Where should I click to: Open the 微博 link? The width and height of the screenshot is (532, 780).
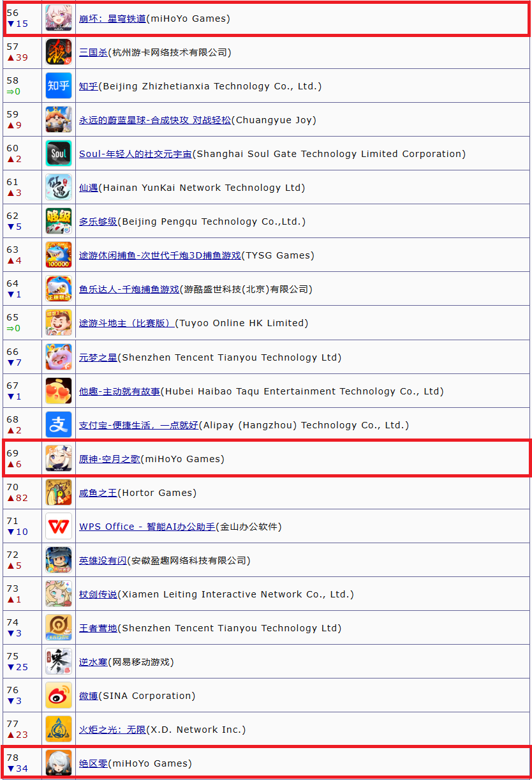tap(89, 696)
